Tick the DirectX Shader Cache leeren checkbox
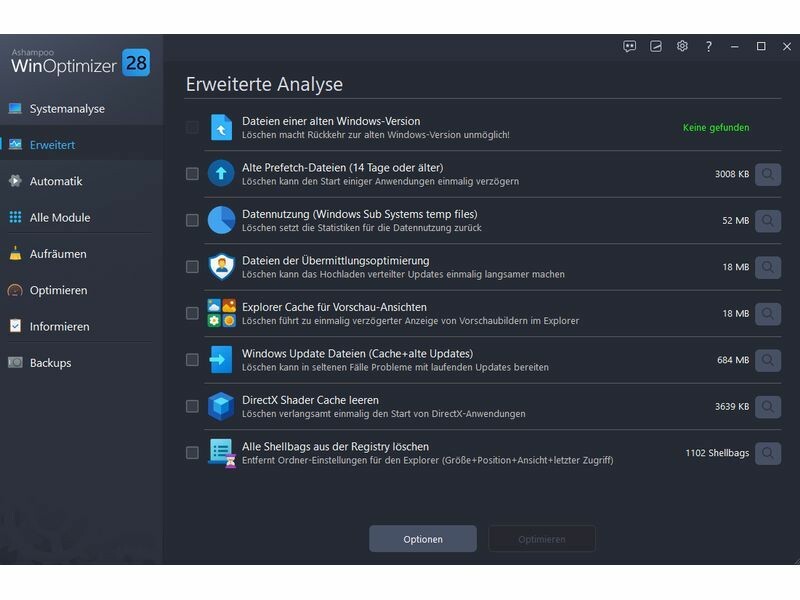This screenshot has width=800, height=600. coord(192,406)
